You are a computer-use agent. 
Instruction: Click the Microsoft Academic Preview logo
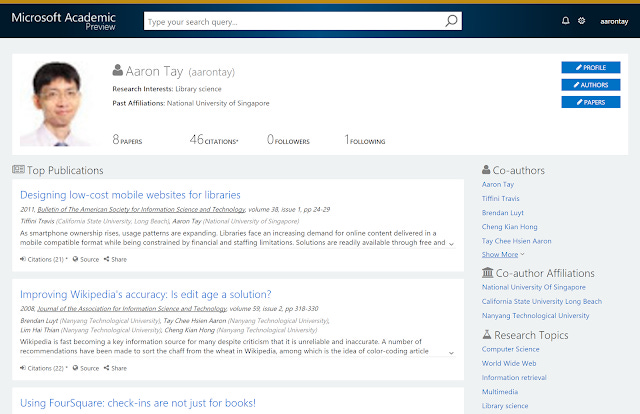coord(64,21)
